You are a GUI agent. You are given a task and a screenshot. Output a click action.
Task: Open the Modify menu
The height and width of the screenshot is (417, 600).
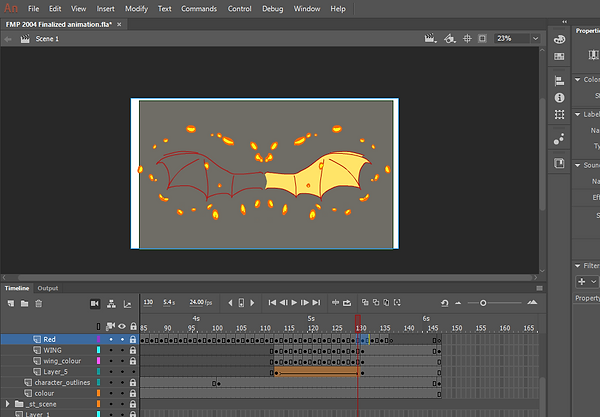(136, 8)
